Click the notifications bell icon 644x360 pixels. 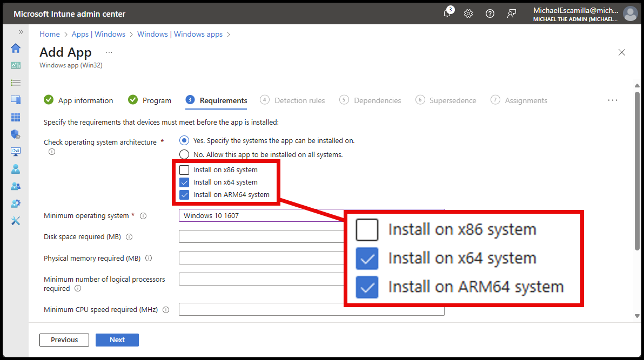point(447,13)
